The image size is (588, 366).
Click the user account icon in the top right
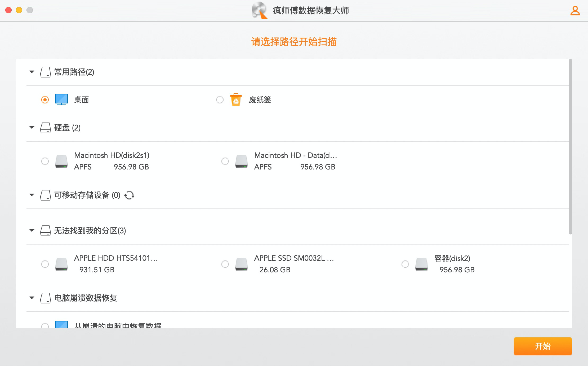coord(575,11)
